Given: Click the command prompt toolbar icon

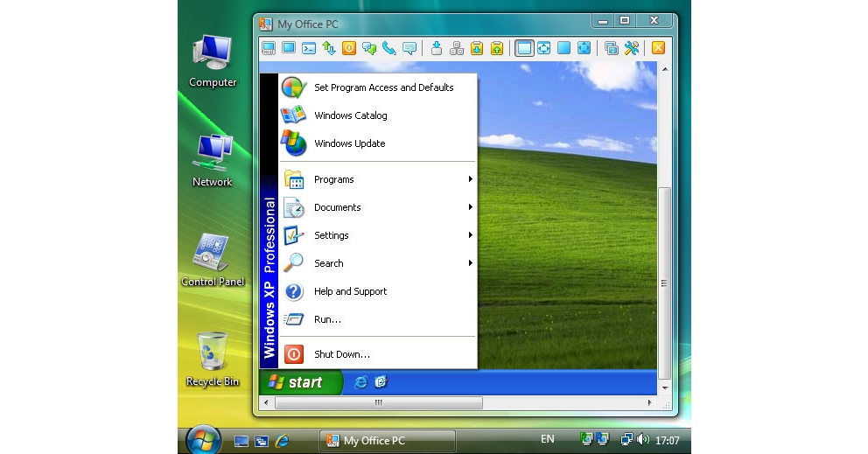Looking at the screenshot, I should [309, 48].
